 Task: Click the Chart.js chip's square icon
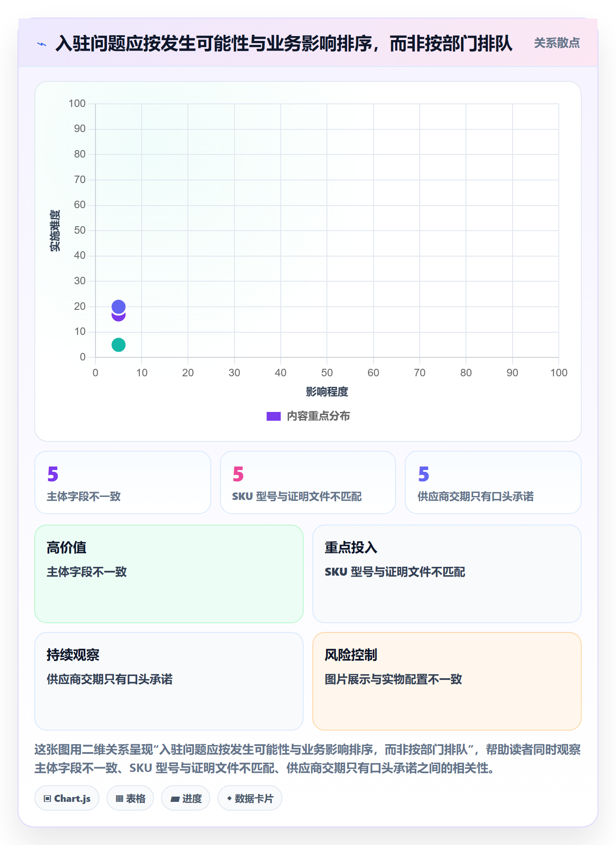tap(48, 799)
